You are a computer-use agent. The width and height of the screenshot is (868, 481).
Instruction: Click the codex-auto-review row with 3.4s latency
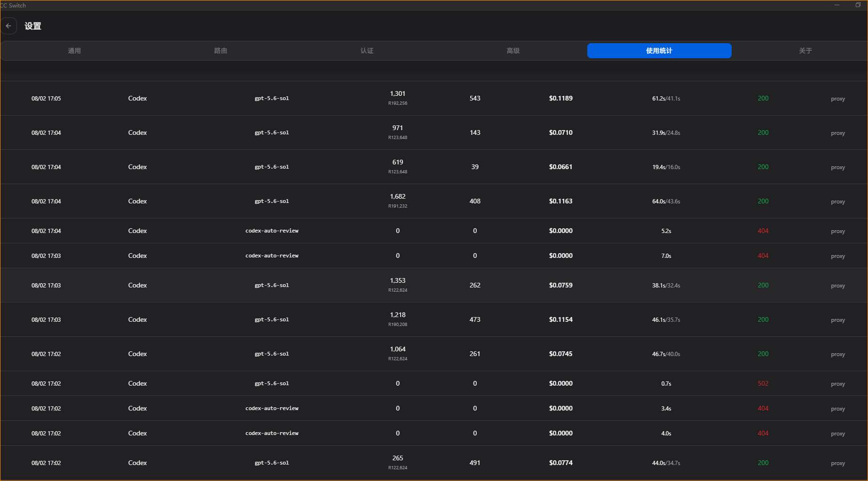pos(434,408)
